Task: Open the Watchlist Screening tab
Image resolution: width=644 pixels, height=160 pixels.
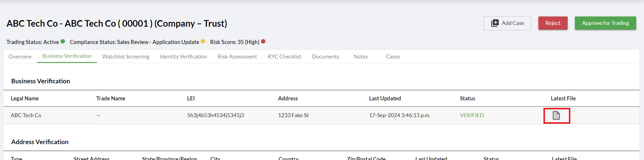Action: (x=126, y=57)
